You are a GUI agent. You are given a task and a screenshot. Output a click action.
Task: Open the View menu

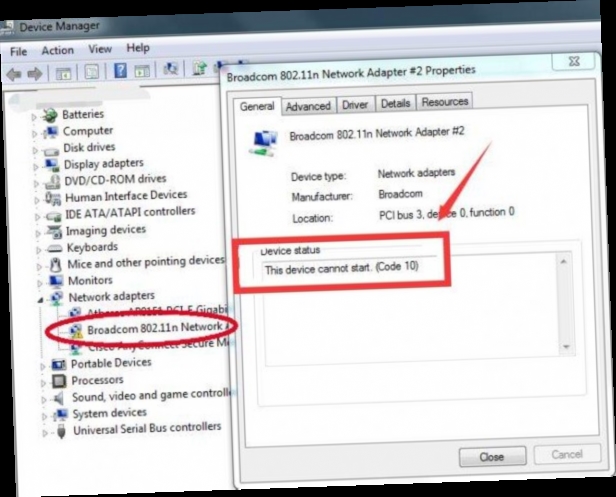click(100, 49)
